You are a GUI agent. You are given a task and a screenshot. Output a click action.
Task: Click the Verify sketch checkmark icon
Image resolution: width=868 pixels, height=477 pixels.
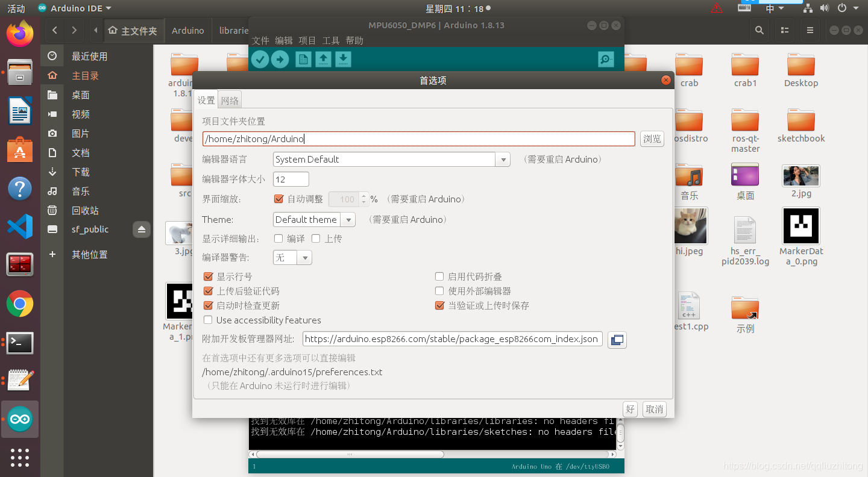[x=260, y=59]
